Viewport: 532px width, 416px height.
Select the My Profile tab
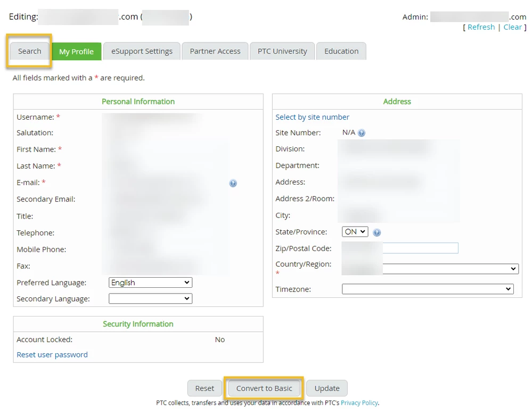(76, 52)
